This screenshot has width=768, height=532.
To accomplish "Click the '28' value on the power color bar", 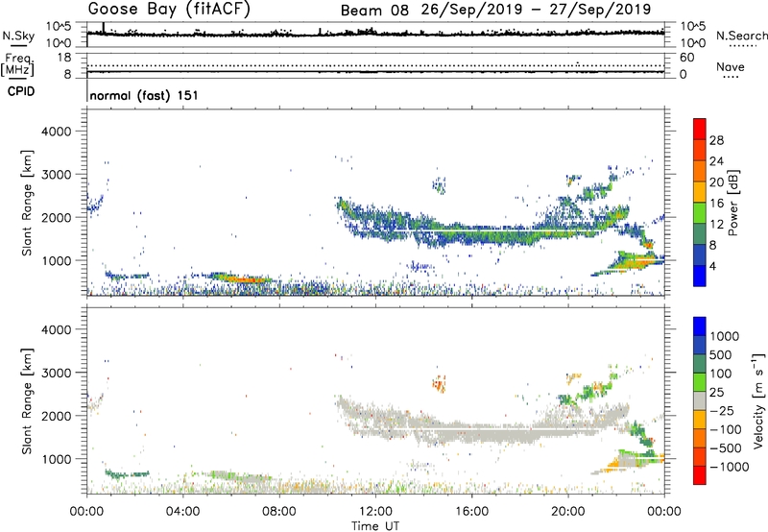I will point(716,140).
